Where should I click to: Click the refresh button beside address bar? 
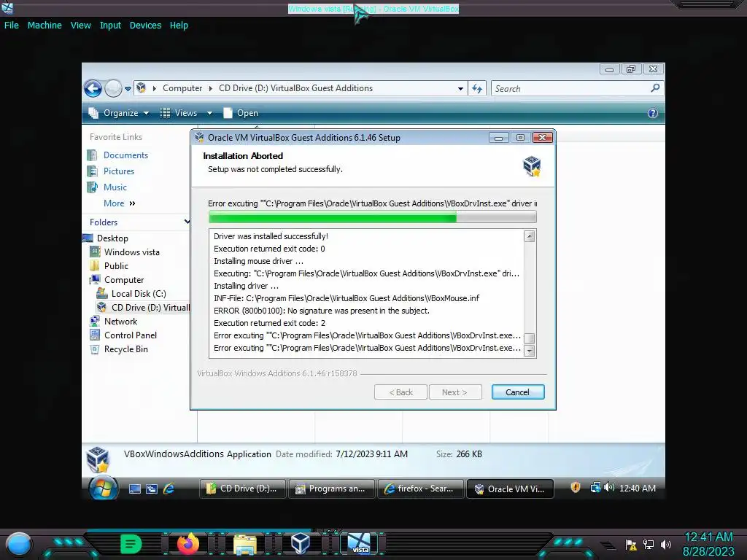pos(477,88)
